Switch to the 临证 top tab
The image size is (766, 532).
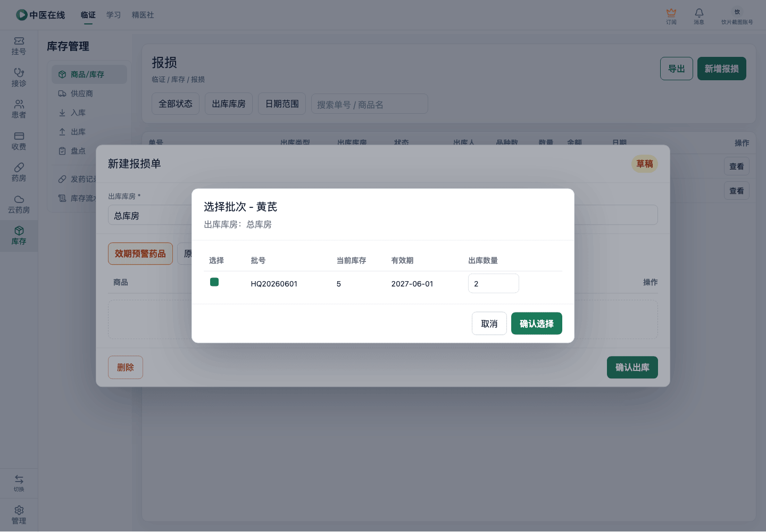[x=88, y=15]
